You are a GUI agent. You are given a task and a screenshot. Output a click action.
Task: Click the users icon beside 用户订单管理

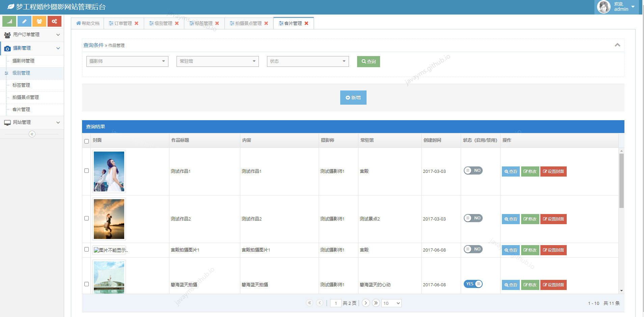tap(7, 34)
